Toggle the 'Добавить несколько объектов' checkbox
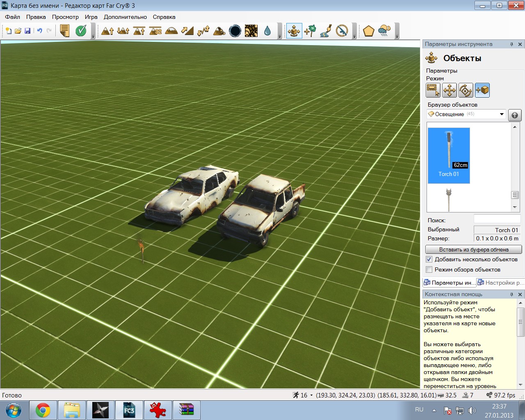Screen dimensions: 525x420 click(x=429, y=259)
